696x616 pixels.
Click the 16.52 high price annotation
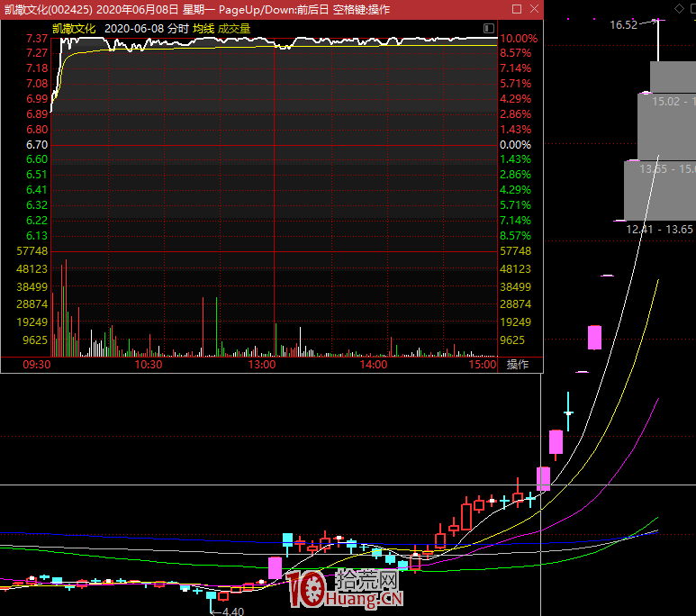pyautogui.click(x=624, y=25)
